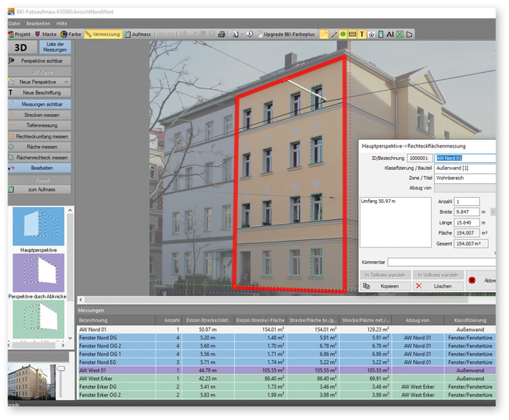Open the Datei menu
The width and height of the screenshot is (509, 420).
[x=15, y=24]
